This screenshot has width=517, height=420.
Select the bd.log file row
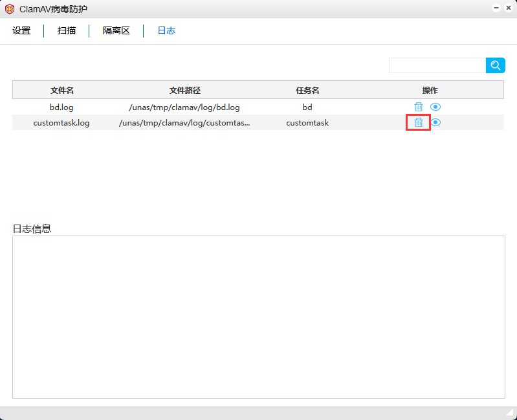tap(62, 107)
